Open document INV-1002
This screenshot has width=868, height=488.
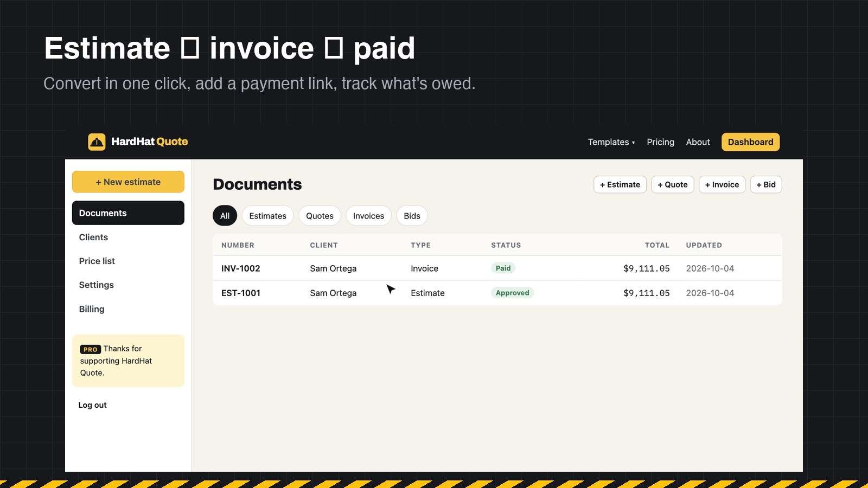pyautogui.click(x=241, y=268)
